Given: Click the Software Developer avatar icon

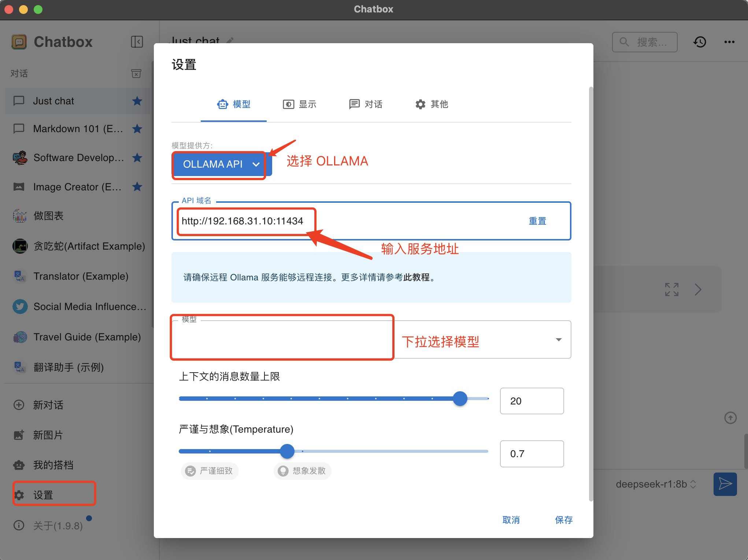Looking at the screenshot, I should click(20, 158).
